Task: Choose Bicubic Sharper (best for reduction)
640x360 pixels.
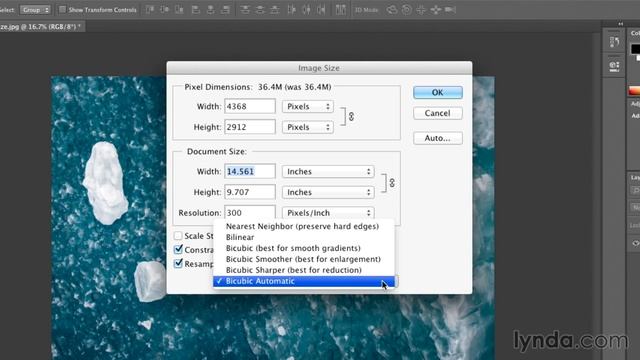Action: pos(304,270)
